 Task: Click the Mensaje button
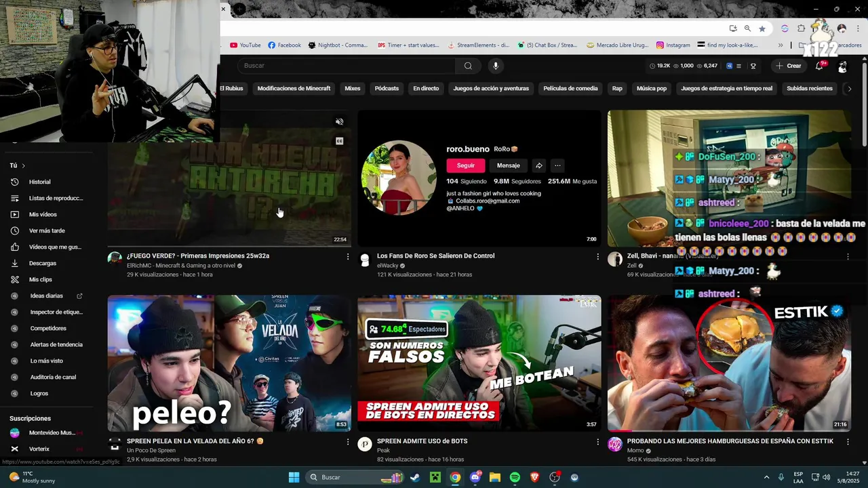tap(508, 165)
